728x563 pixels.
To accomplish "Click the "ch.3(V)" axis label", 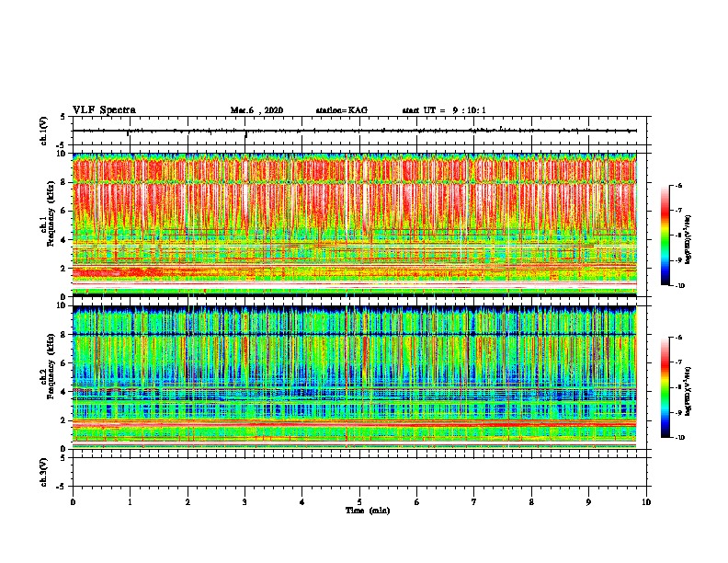I will pyautogui.click(x=44, y=472).
